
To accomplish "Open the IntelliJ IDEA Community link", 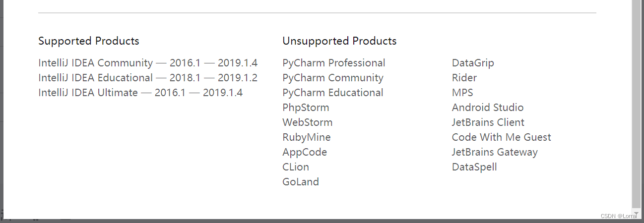I will [x=96, y=63].
